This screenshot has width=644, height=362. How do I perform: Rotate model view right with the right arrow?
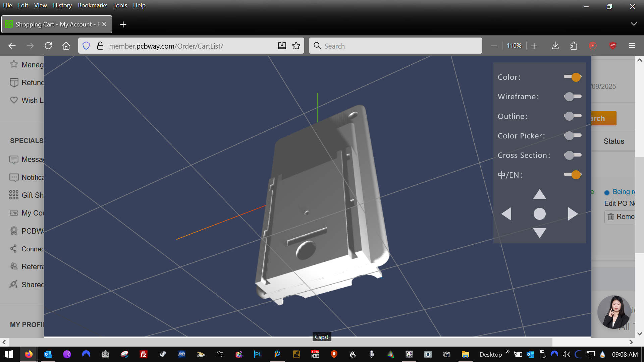pyautogui.click(x=573, y=214)
